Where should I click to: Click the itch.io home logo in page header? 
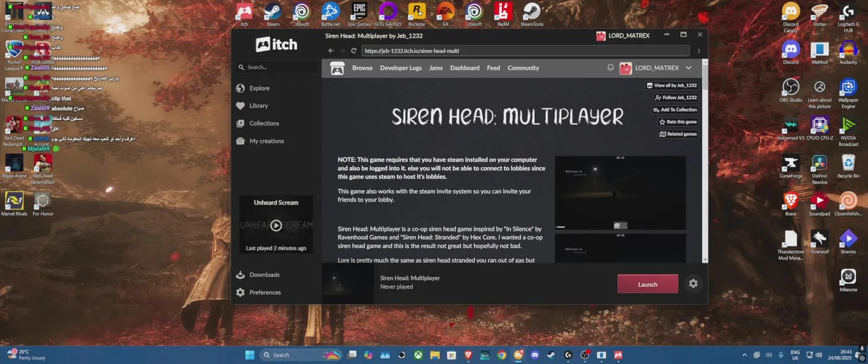tap(337, 68)
